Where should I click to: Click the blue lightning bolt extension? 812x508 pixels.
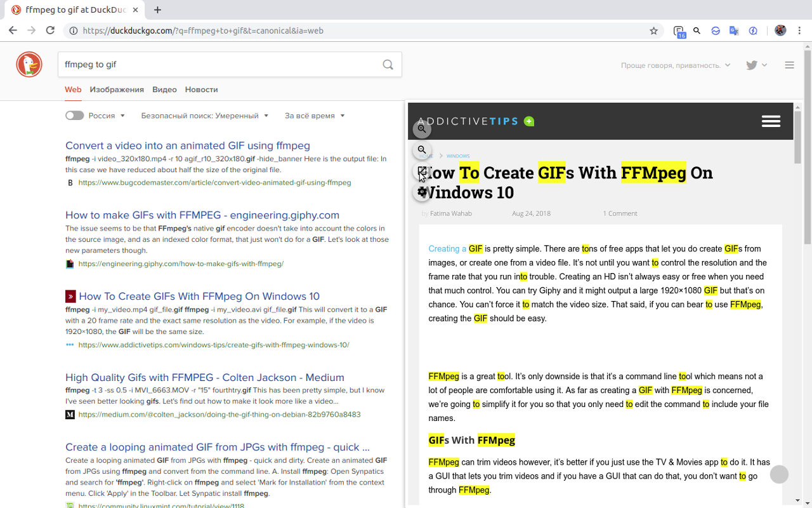pyautogui.click(x=753, y=30)
